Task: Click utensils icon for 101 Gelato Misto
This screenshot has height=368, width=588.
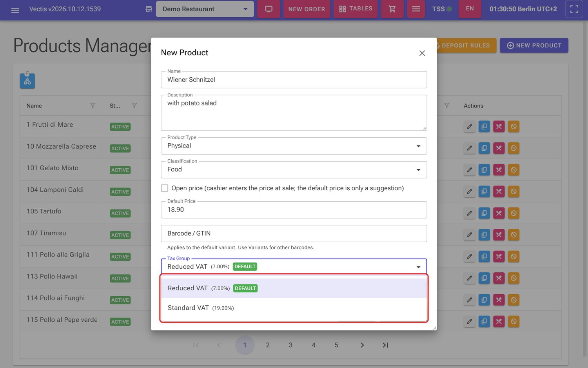Action: (x=499, y=170)
